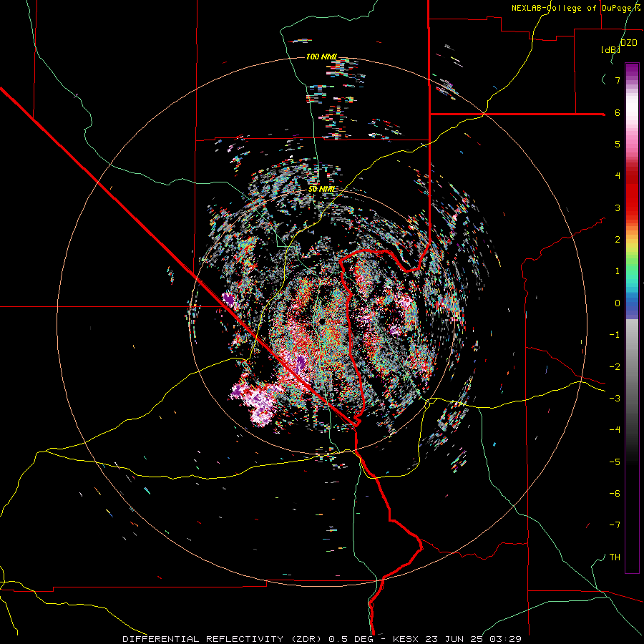Select the "6" value on the color scale
The image size is (644, 644).
coord(618,112)
